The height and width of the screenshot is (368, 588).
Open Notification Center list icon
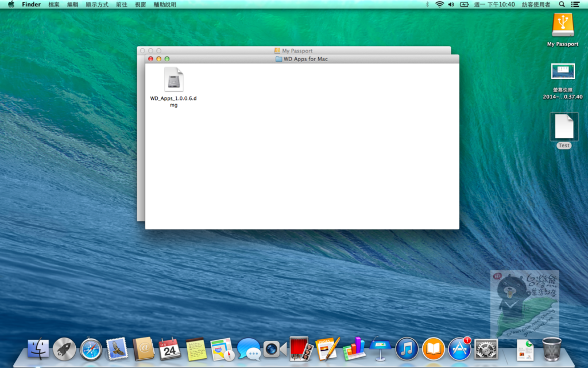pos(575,5)
